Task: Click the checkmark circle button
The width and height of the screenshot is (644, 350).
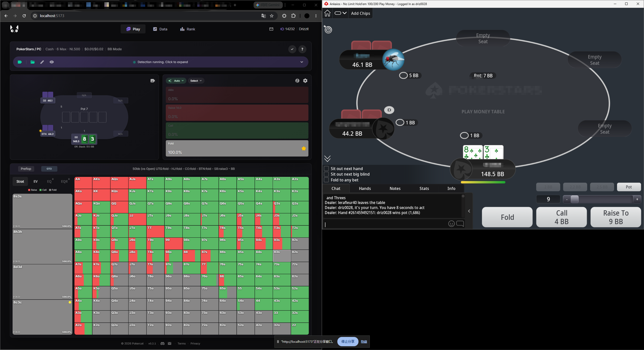Action: tap(292, 49)
